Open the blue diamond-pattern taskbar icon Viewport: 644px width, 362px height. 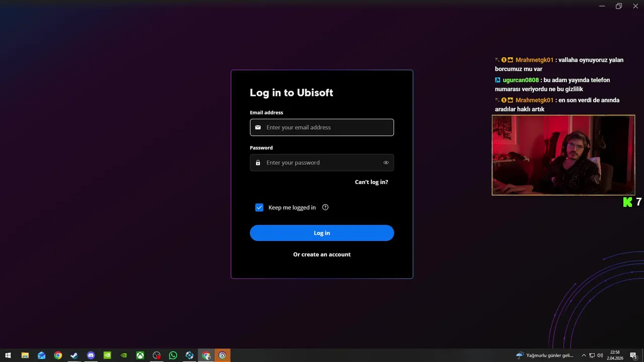[x=189, y=355]
